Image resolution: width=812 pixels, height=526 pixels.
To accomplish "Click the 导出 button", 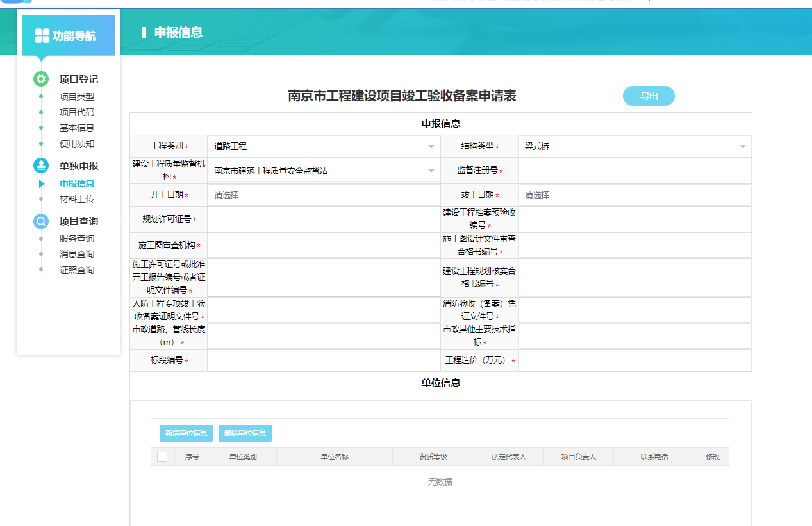I will [x=649, y=96].
